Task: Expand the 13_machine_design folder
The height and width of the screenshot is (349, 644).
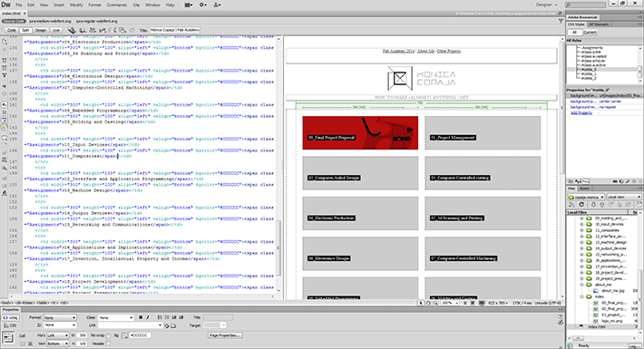Action: 581,242
